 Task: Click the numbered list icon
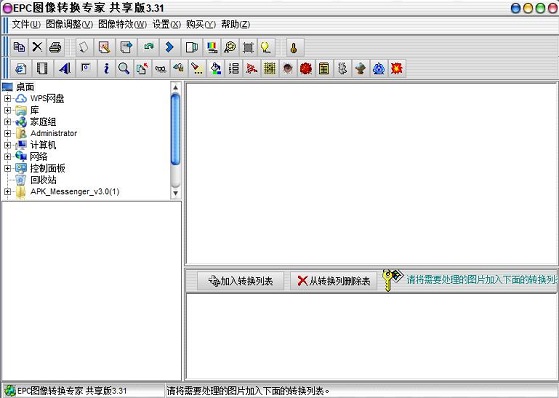[x=234, y=68]
